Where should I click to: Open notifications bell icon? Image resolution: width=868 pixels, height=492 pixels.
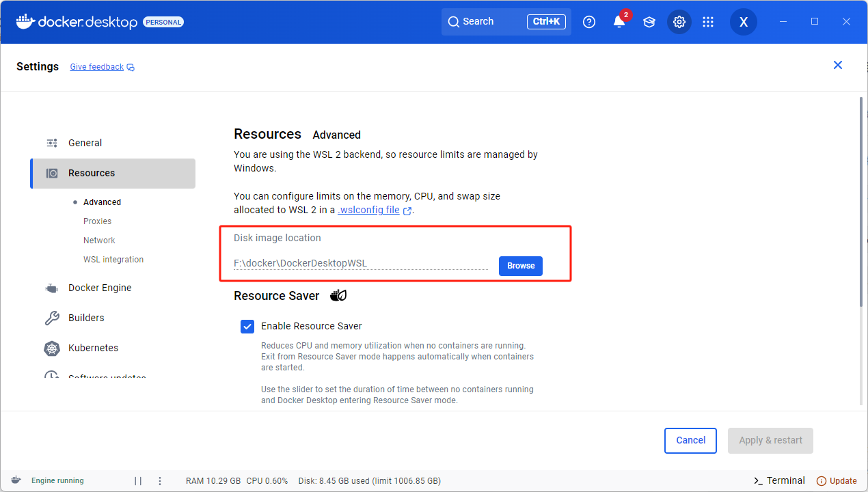coord(619,21)
